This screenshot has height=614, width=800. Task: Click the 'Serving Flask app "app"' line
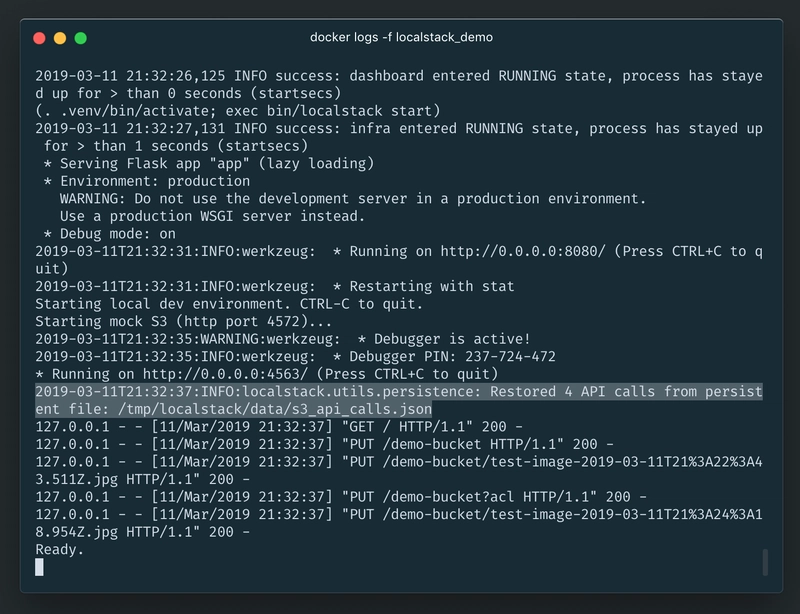209,163
